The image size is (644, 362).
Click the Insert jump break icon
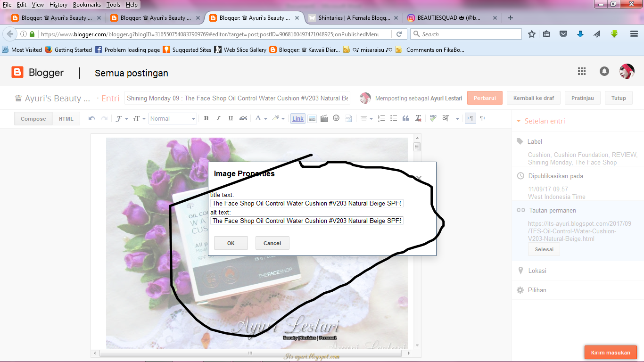[348, 119]
